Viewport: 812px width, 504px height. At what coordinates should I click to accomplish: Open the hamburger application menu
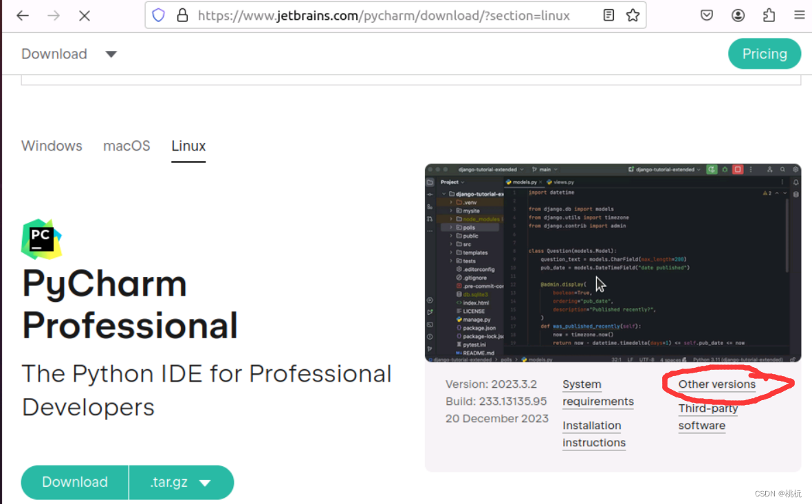799,14
